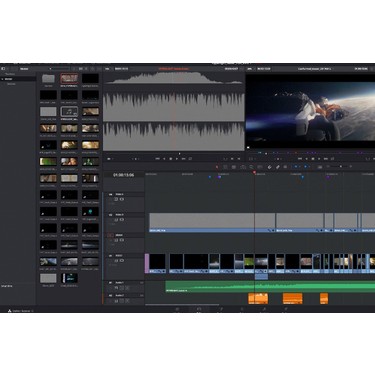Add a blue Flag from the edit toolbar
The width and height of the screenshot is (375, 375).
click(x=296, y=167)
